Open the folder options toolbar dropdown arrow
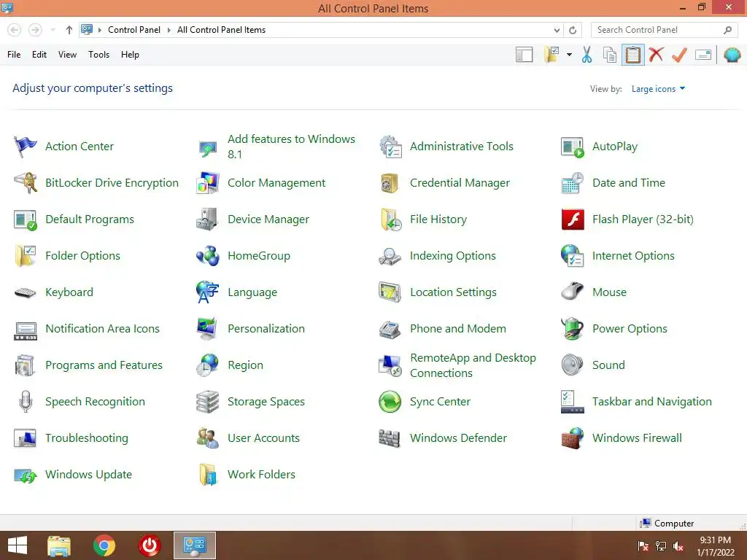The width and height of the screenshot is (747, 560). pos(569,55)
